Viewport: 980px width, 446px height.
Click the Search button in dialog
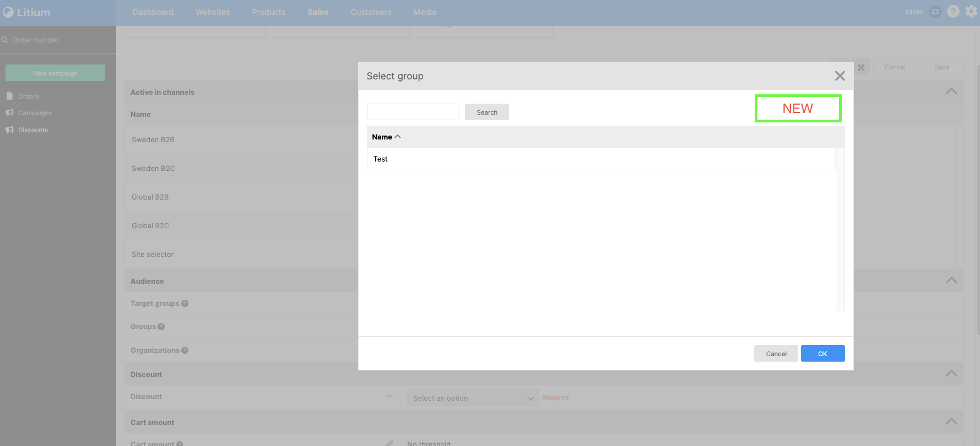tap(487, 112)
